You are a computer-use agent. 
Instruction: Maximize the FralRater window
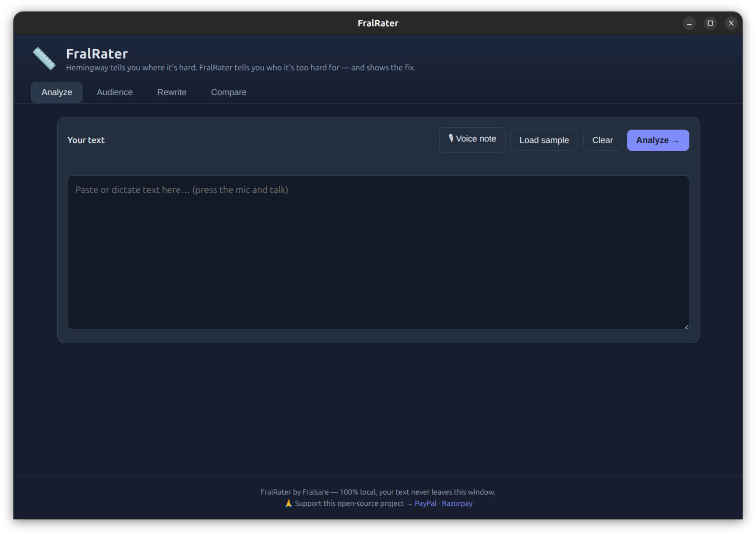pos(710,23)
